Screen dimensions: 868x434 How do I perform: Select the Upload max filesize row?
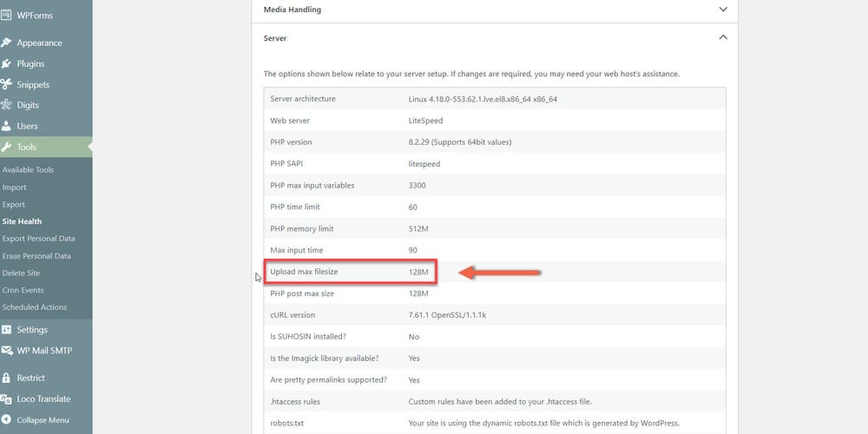click(x=350, y=272)
